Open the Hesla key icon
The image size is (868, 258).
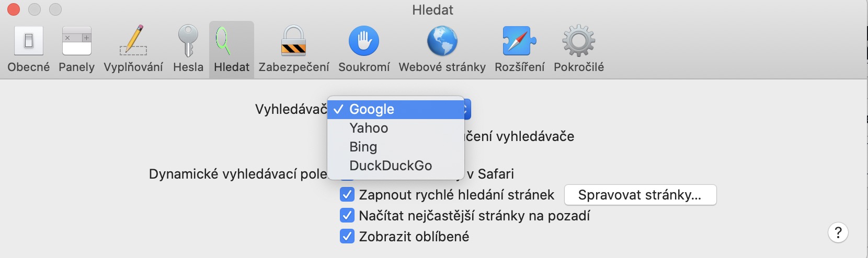tap(188, 41)
